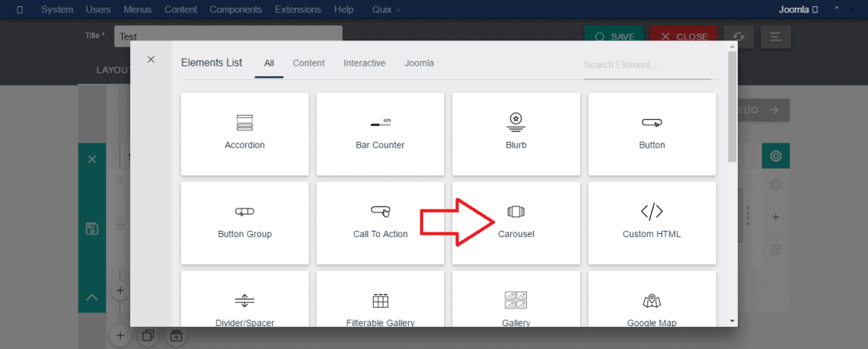Pick the Button Group element
This screenshot has width=868, height=349.
click(x=244, y=223)
